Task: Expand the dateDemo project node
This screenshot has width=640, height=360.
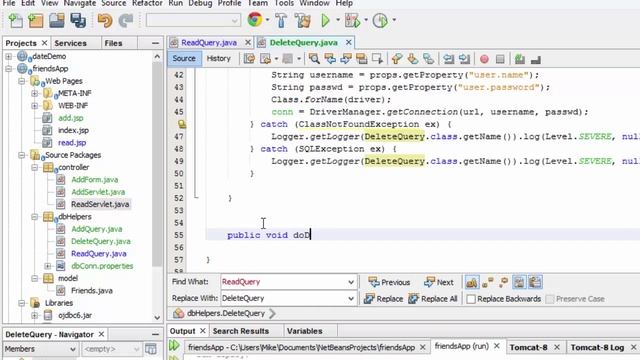Action: tap(9, 56)
